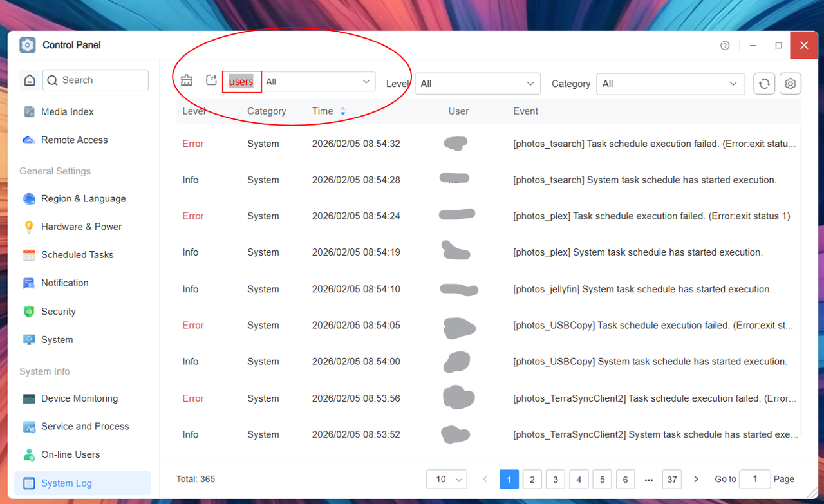
Task: Select the photos_jellyfin started execution event
Action: point(642,289)
